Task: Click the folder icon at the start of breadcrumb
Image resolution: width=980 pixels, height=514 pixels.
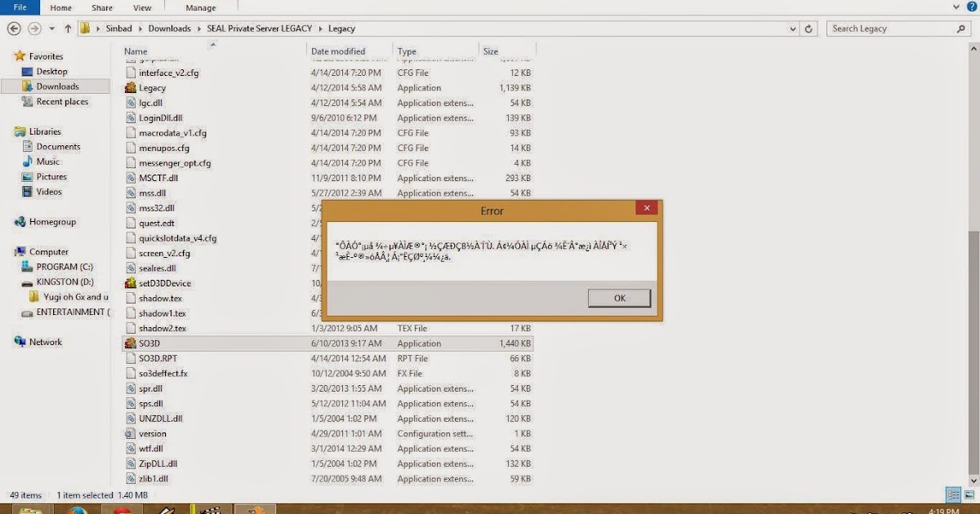Action: 85,28
